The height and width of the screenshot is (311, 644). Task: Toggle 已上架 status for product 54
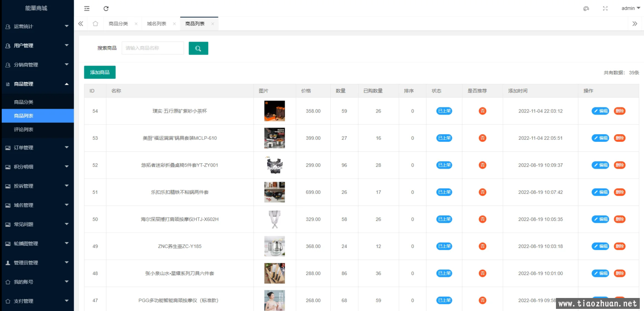click(444, 111)
